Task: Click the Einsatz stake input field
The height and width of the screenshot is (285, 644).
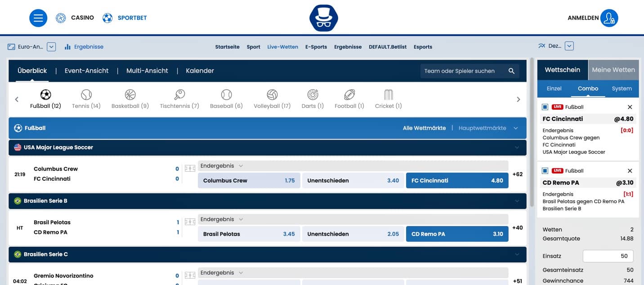Action: point(608,256)
